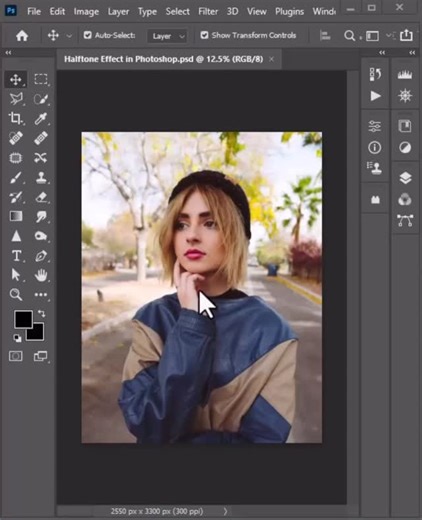422x520 pixels.
Task: Select the Eraser tool
Action: (x=41, y=197)
